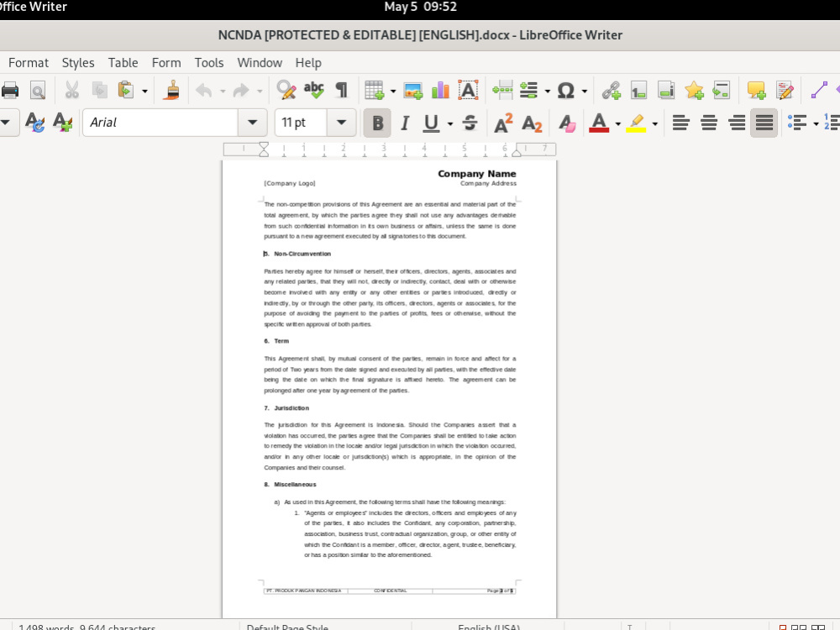
Task: Click the Paste clipboard icon
Action: [126, 91]
